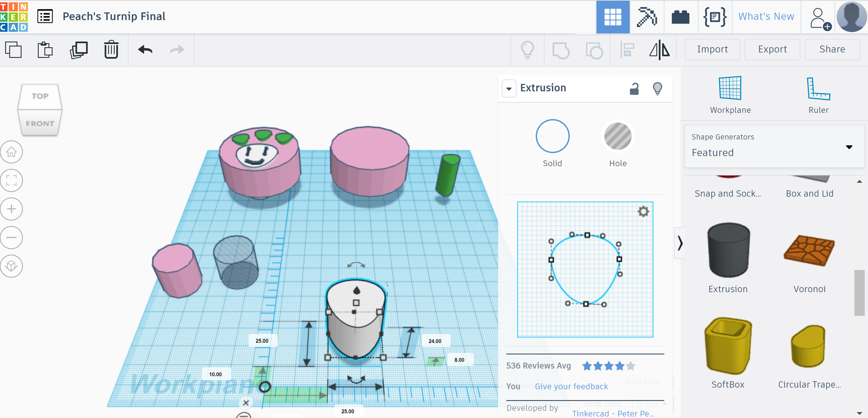Set shape to Hole
Viewport: 868px width, 418px height.
coord(618,136)
